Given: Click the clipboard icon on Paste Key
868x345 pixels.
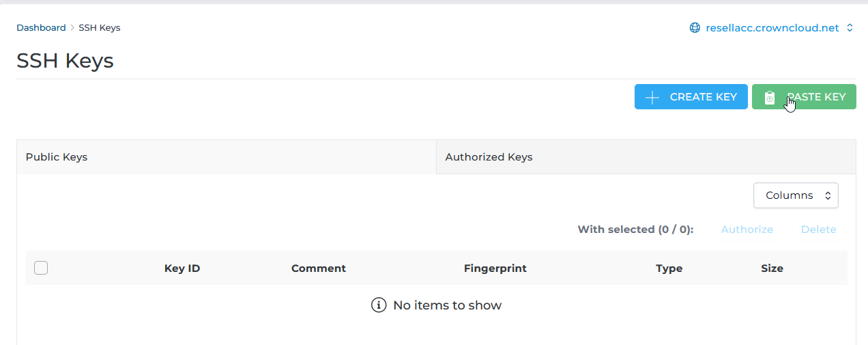Looking at the screenshot, I should click(x=770, y=98).
